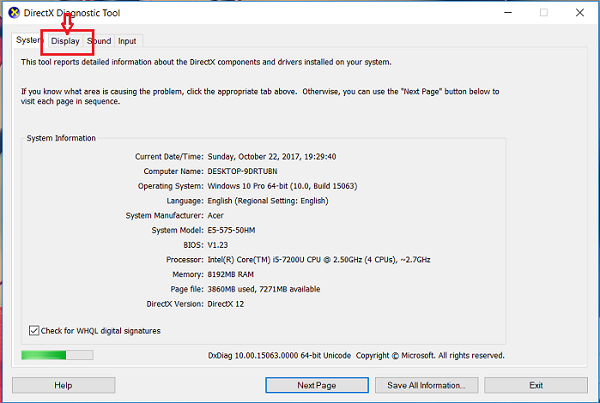The width and height of the screenshot is (600, 403).
Task: Toggle Check for WHQL digital signatures
Action: [35, 330]
